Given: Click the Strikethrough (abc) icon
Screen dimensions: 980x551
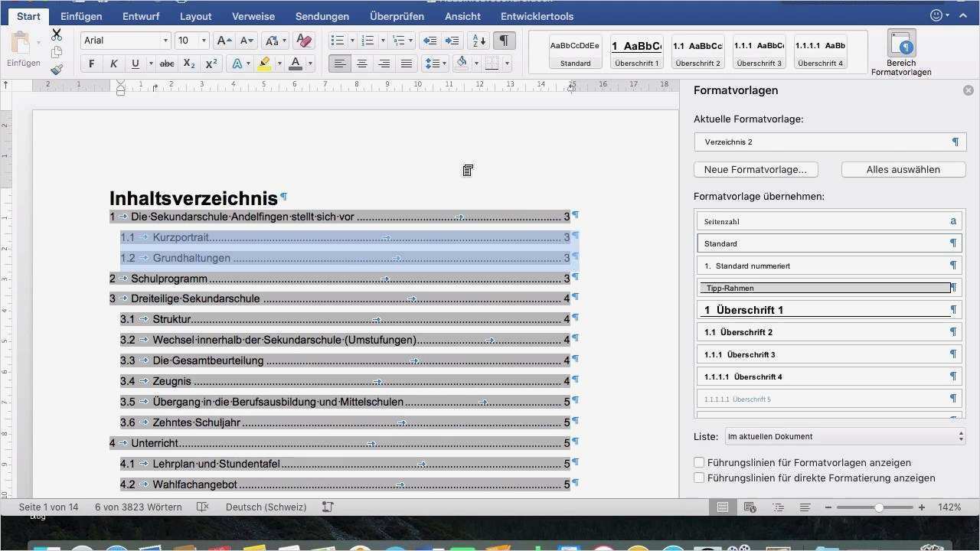Looking at the screenshot, I should [167, 64].
